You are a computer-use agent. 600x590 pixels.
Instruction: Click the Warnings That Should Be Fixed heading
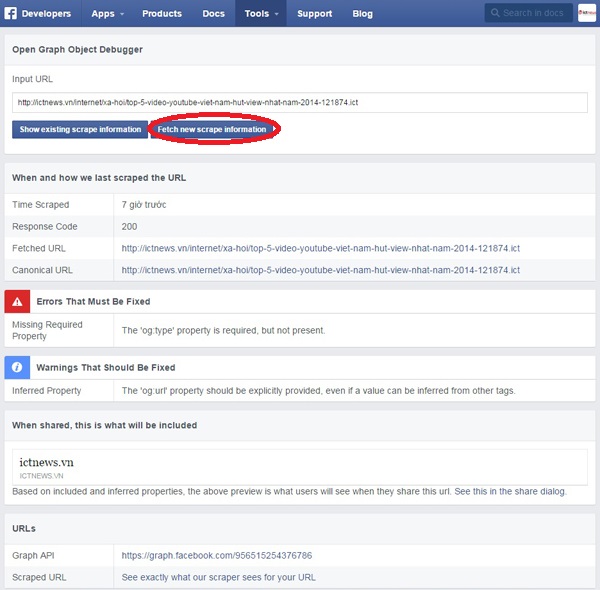[106, 367]
